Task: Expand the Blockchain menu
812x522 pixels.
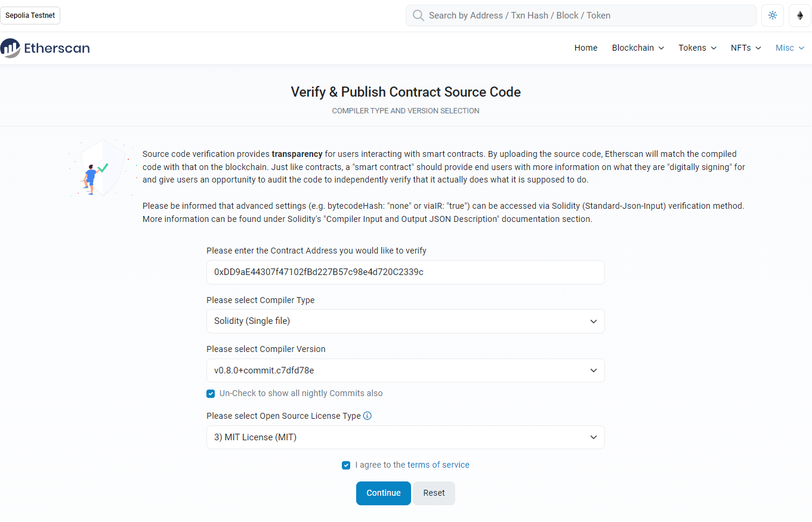Action: pyautogui.click(x=638, y=48)
